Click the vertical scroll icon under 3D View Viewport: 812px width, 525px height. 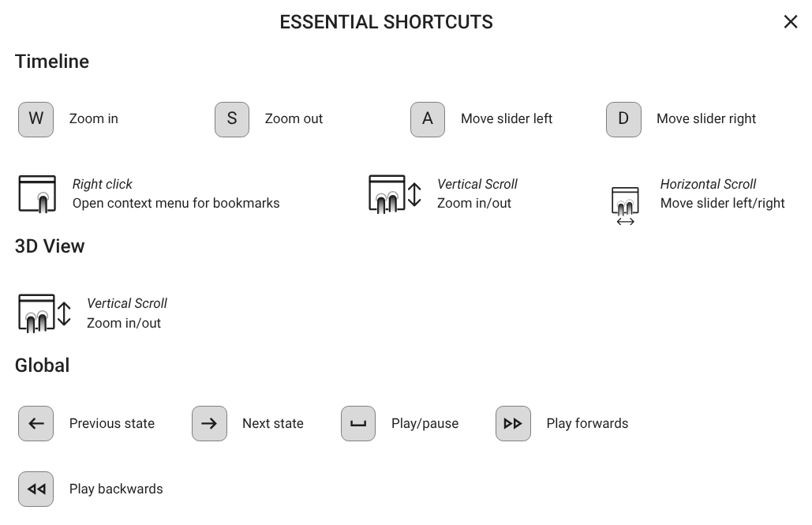(x=39, y=313)
